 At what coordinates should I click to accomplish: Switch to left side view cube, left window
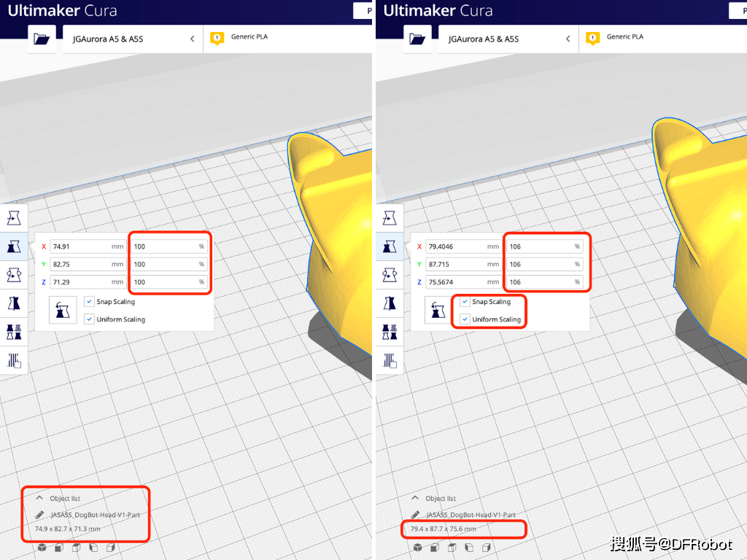pos(93,548)
